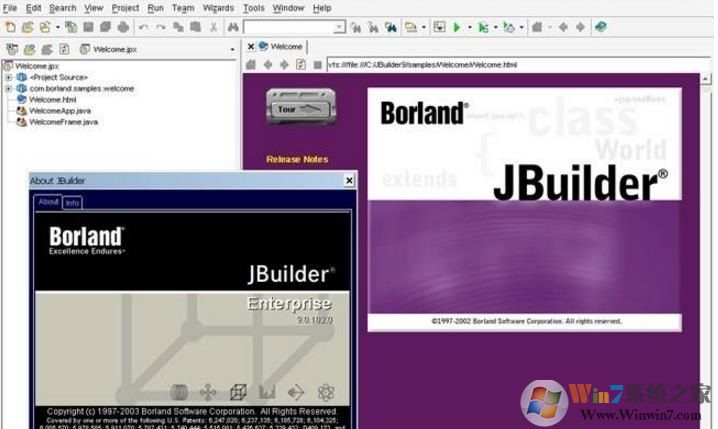
Task: Close the Welcome tab with X
Action: [250, 46]
